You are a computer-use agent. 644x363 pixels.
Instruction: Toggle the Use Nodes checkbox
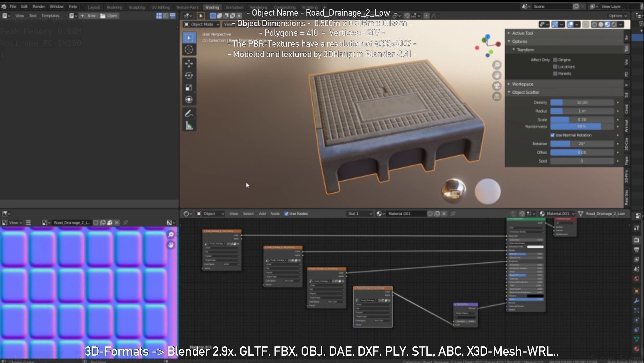coord(286,214)
